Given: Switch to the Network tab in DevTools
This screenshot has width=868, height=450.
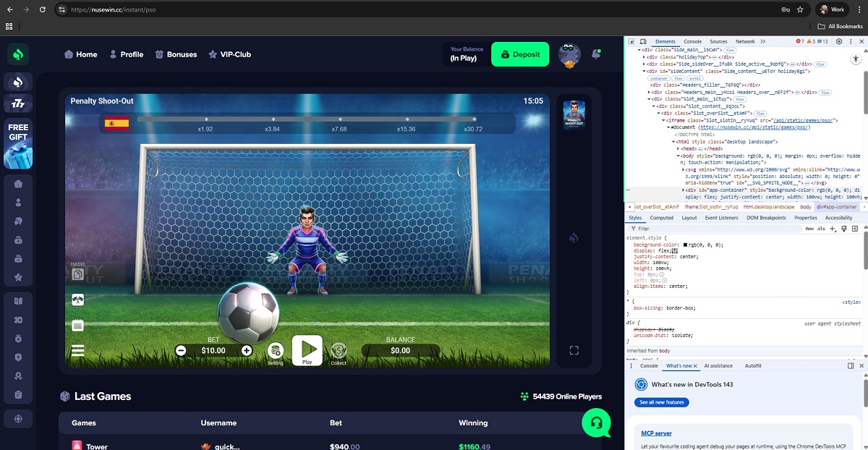Looking at the screenshot, I should point(745,42).
